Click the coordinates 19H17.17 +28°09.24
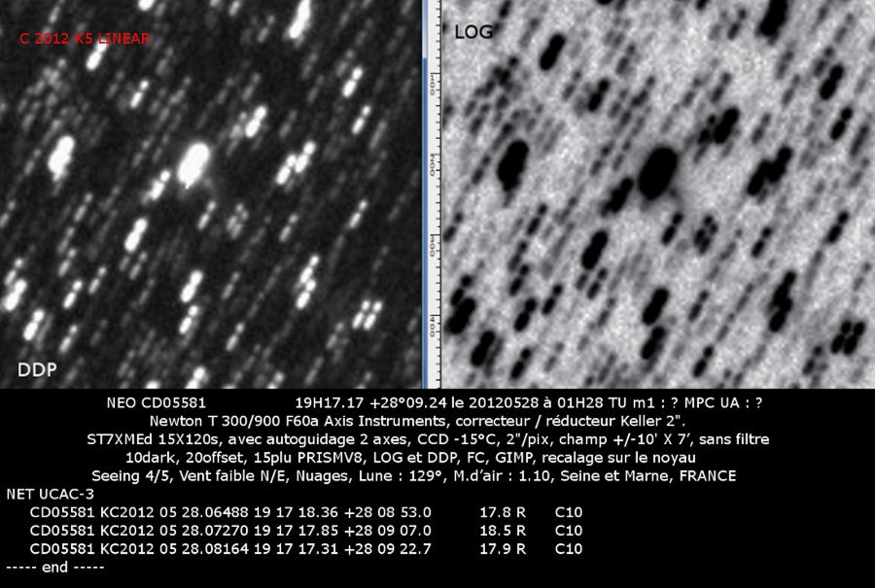Image resolution: width=875 pixels, height=588 pixels. click(358, 401)
